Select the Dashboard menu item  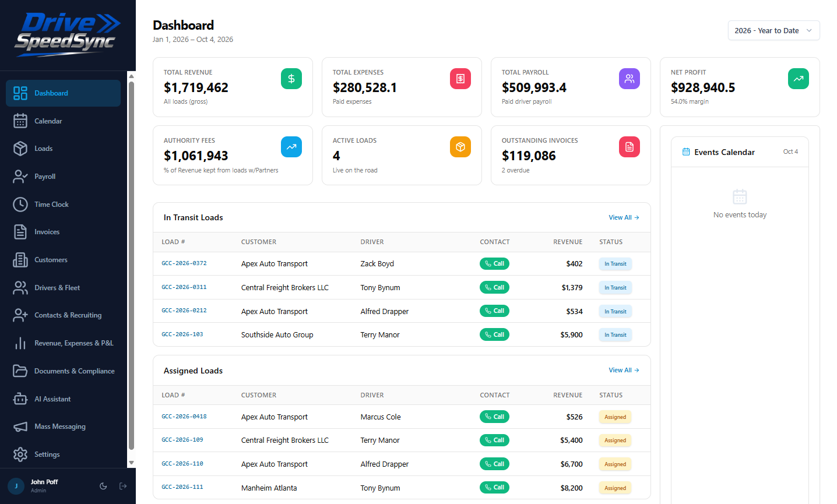click(63, 93)
